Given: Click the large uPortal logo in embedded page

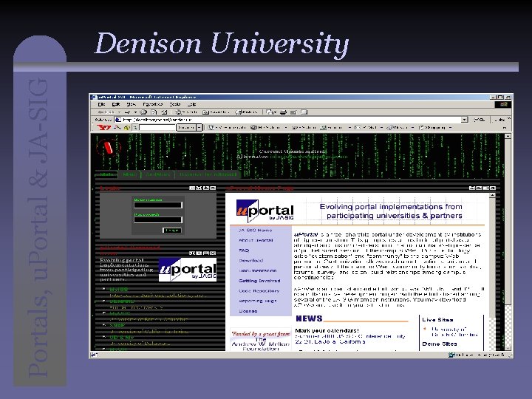Looking at the screenshot, I should pos(265,211).
